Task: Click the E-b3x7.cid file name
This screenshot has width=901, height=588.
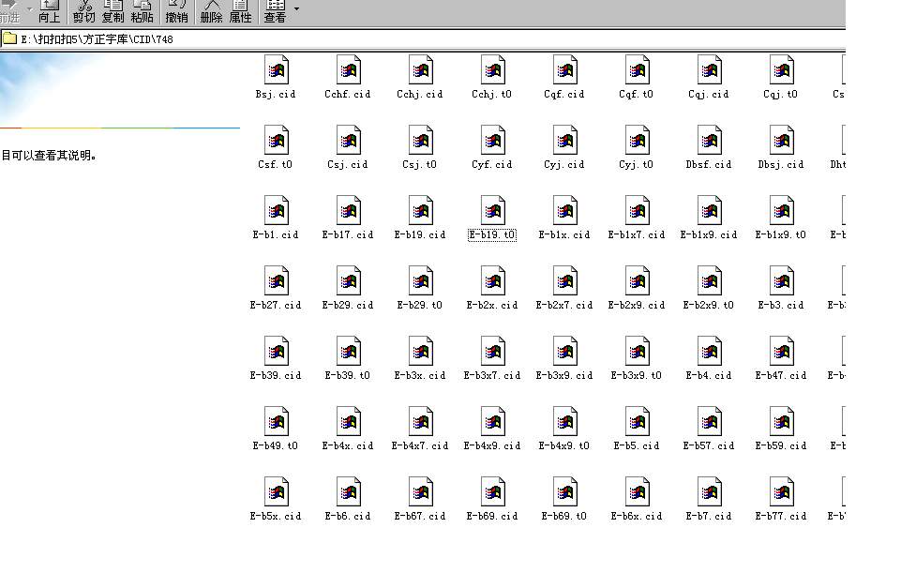Action: tap(492, 375)
